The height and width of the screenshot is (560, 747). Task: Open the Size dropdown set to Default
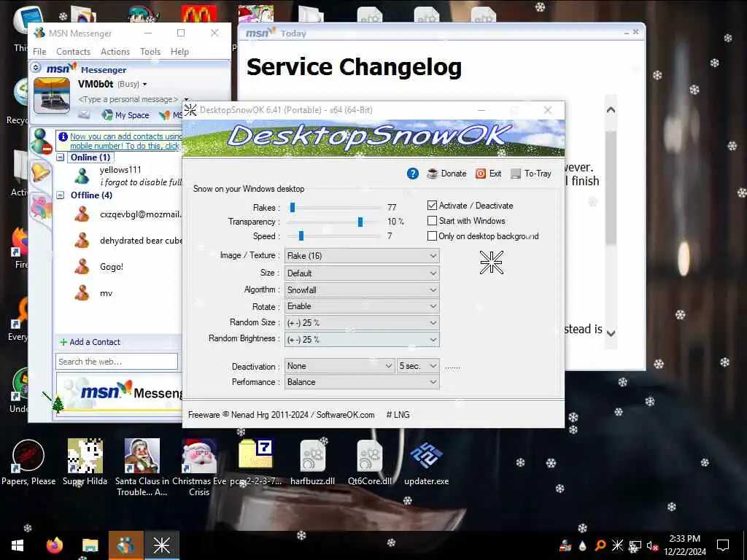tap(362, 273)
